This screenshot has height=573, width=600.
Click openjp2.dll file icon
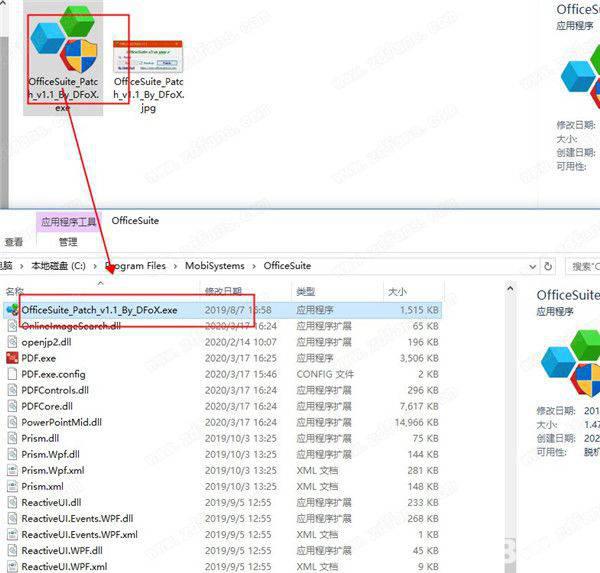12,342
